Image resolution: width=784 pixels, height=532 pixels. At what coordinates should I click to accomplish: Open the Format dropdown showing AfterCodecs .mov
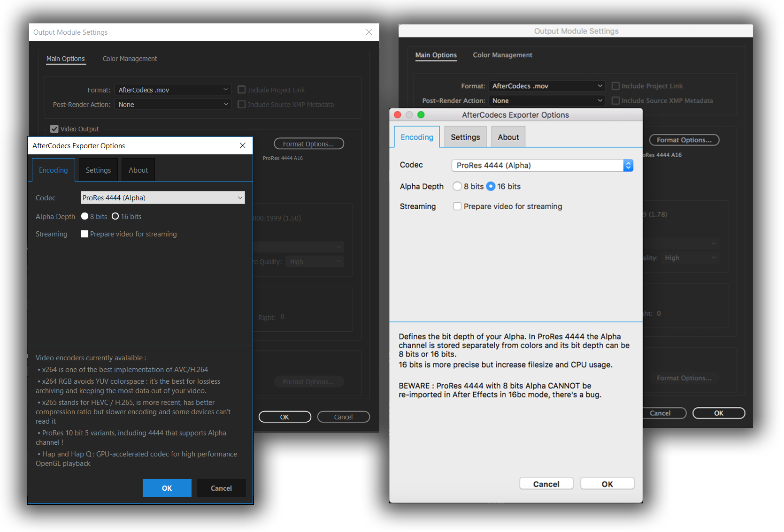pos(173,89)
